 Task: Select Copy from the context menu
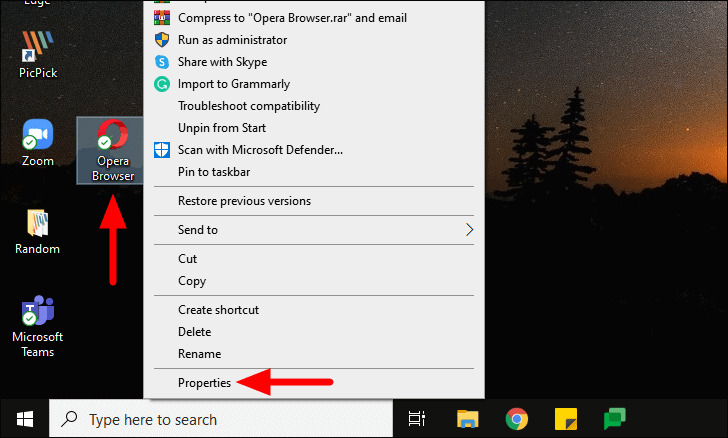coord(314,281)
